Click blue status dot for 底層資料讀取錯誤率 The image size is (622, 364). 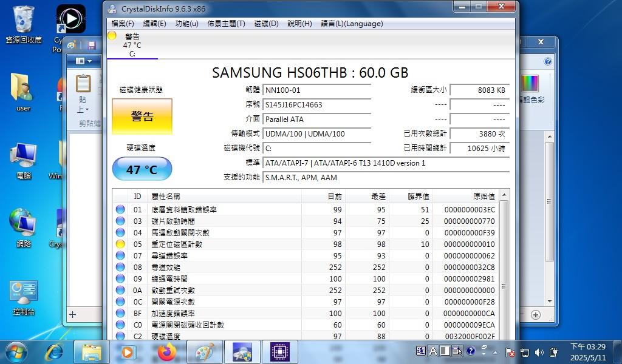coord(120,210)
